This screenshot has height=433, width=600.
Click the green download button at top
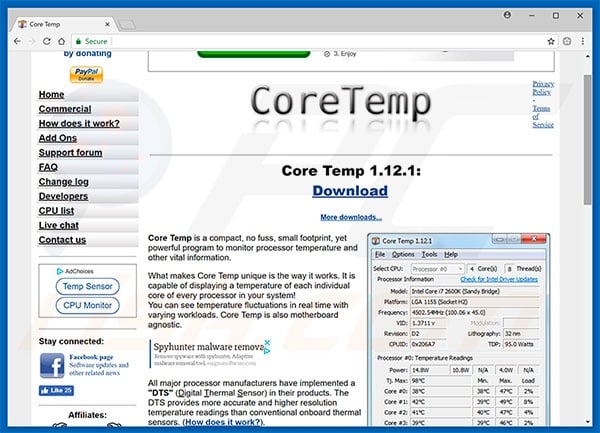tap(253, 54)
